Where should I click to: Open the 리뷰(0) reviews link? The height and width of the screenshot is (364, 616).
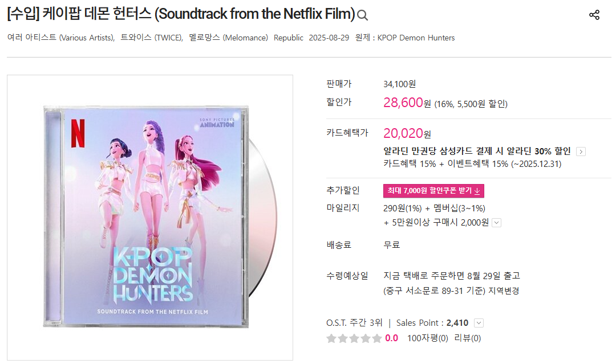click(468, 338)
